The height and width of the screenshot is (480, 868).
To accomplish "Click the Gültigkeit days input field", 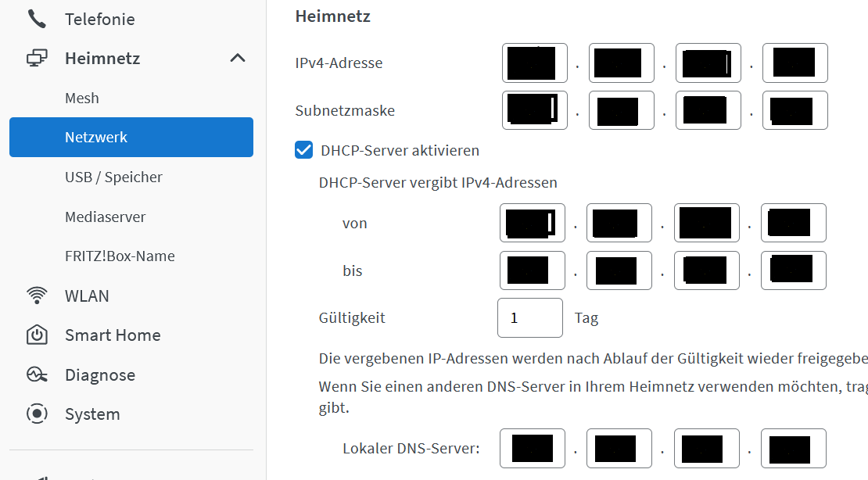I will pos(529,318).
